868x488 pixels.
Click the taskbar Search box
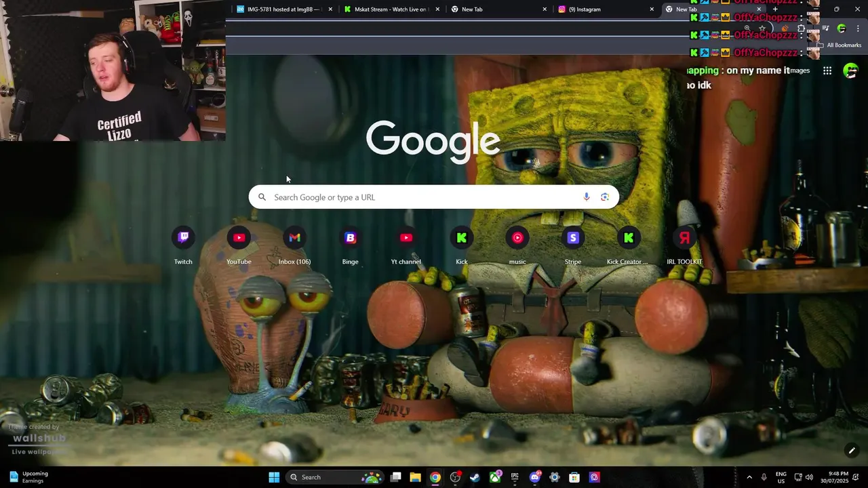pyautogui.click(x=335, y=477)
